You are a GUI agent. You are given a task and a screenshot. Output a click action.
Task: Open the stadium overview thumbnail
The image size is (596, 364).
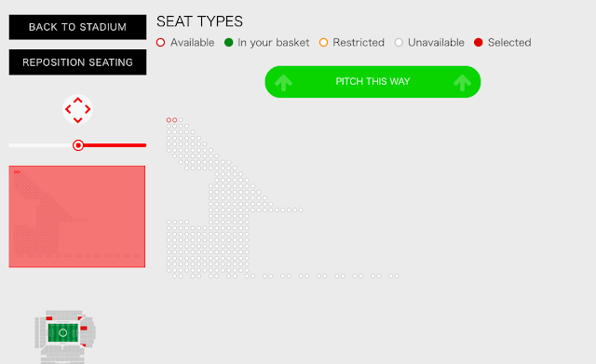tap(64, 337)
